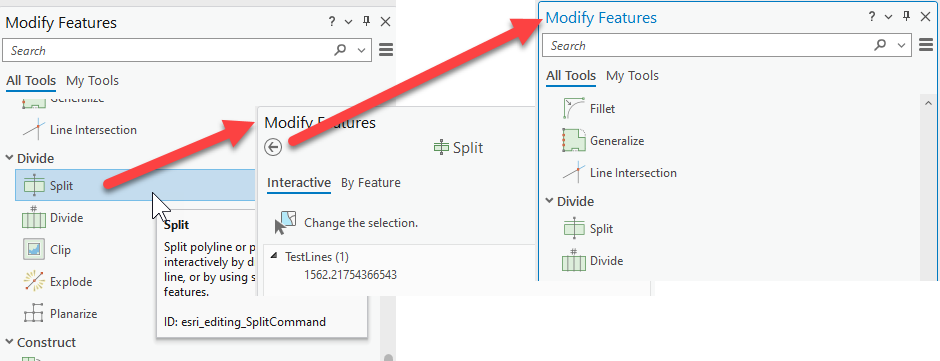Click search magnifier in left pane
This screenshot has height=361, width=940.
click(x=341, y=50)
